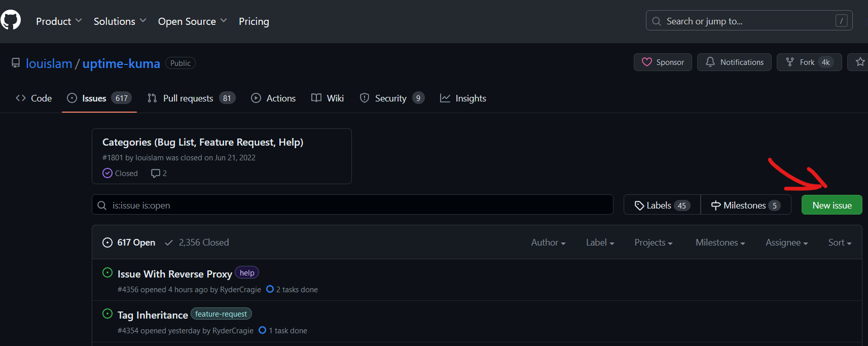868x346 pixels.
Task: Click the task progress icon beside 2 tasks done
Action: (270, 289)
